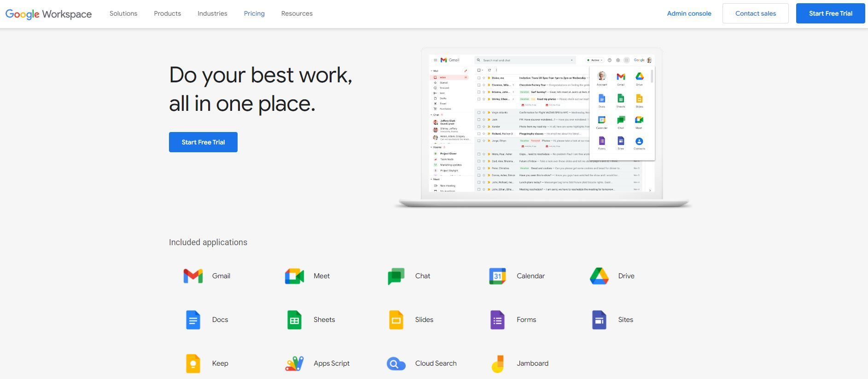Open the Keep app icon
This screenshot has height=379, width=868.
point(193,363)
